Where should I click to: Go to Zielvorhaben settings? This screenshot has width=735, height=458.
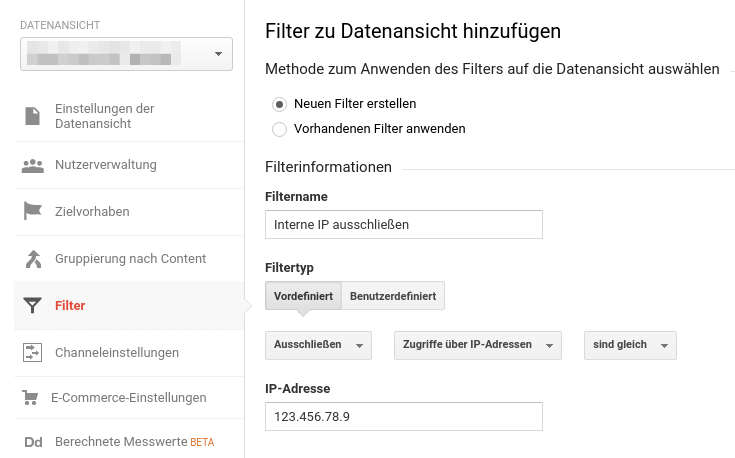click(92, 212)
